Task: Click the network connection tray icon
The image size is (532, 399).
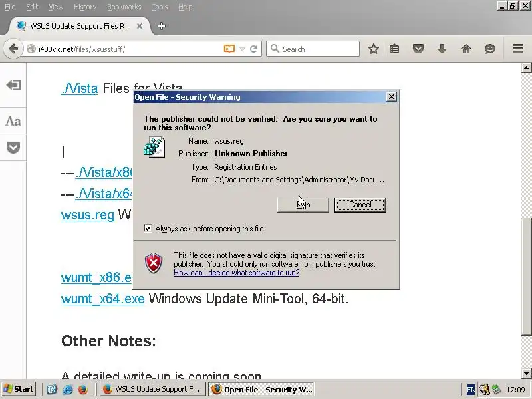Action: 496,389
